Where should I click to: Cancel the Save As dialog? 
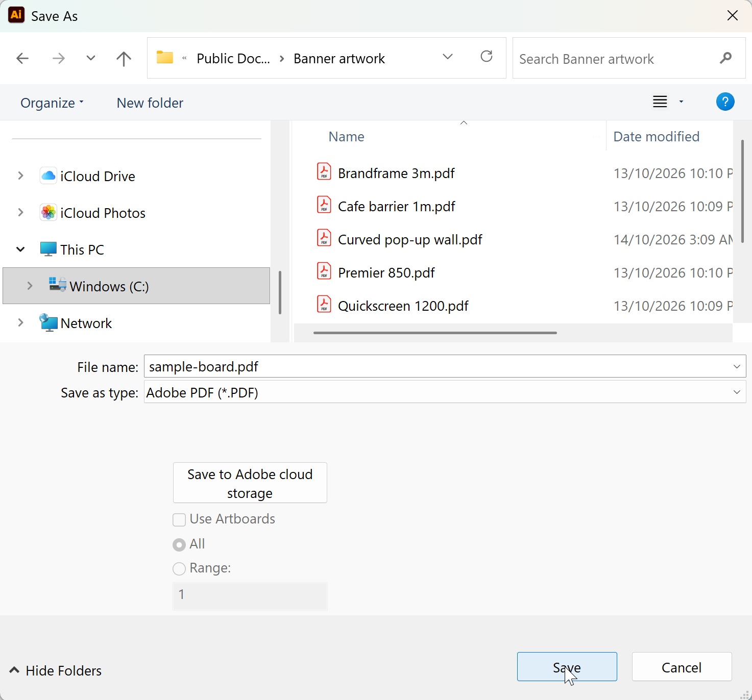point(682,667)
